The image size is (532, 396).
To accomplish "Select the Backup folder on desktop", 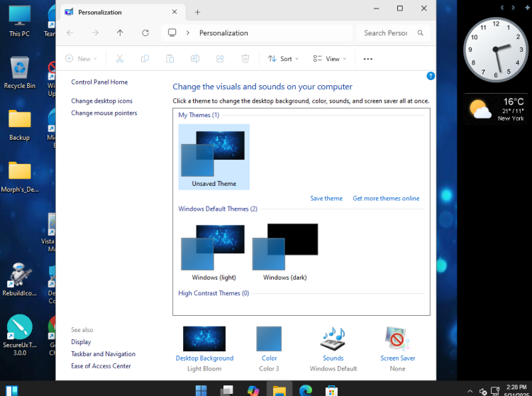I will click(x=19, y=125).
